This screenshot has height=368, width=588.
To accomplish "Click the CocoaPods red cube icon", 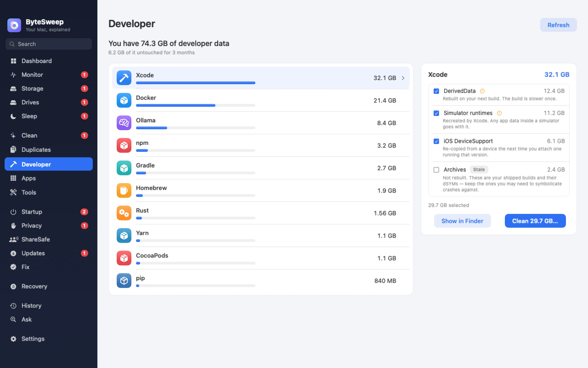I will [124, 258].
